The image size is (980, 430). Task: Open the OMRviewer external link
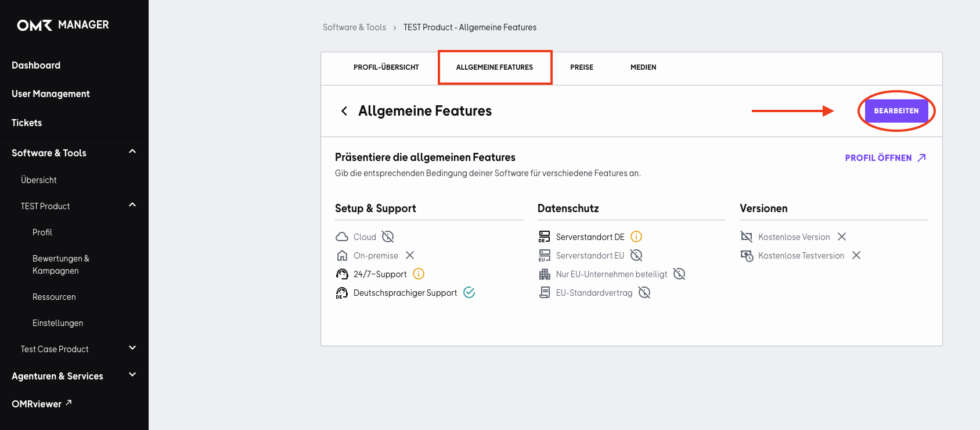click(42, 404)
